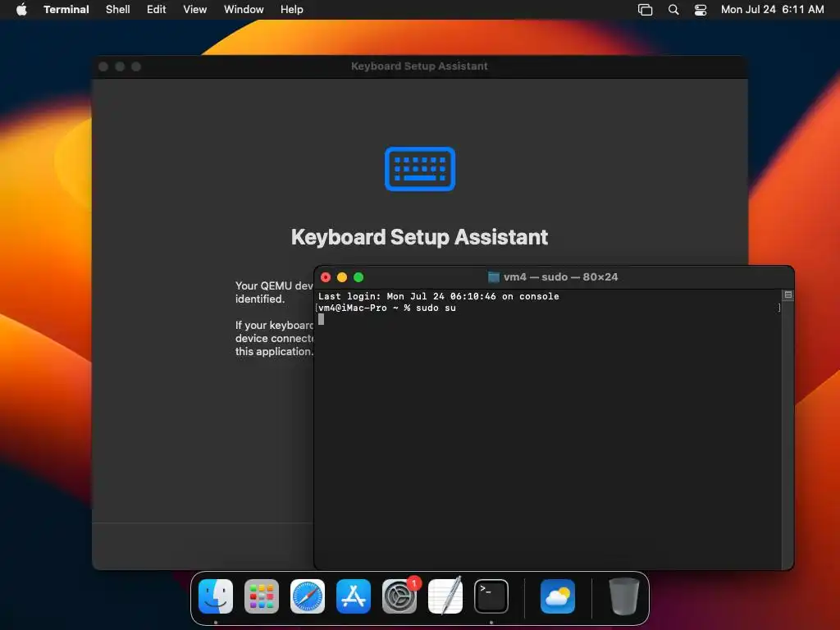The width and height of the screenshot is (840, 630).
Task: Open the Trash in the Dock
Action: (x=624, y=596)
